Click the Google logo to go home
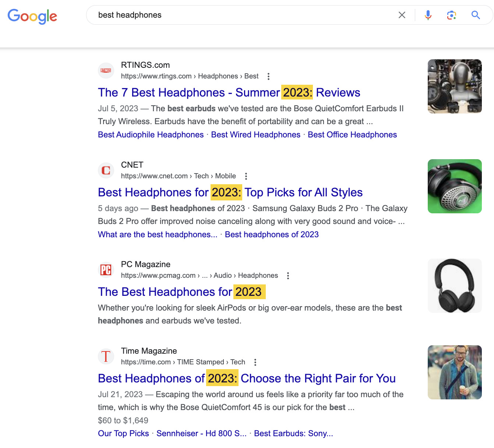Viewport: 494px width, 448px height. pyautogui.click(x=32, y=16)
